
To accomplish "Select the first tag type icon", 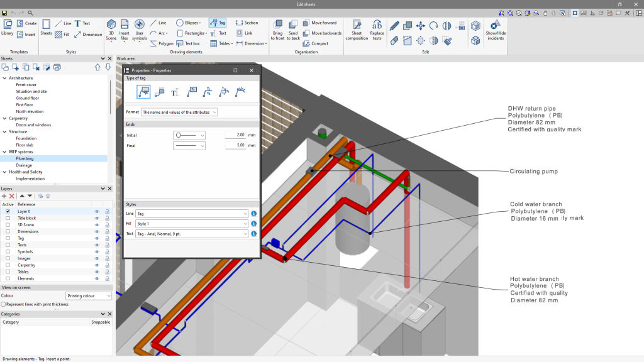I will (143, 92).
